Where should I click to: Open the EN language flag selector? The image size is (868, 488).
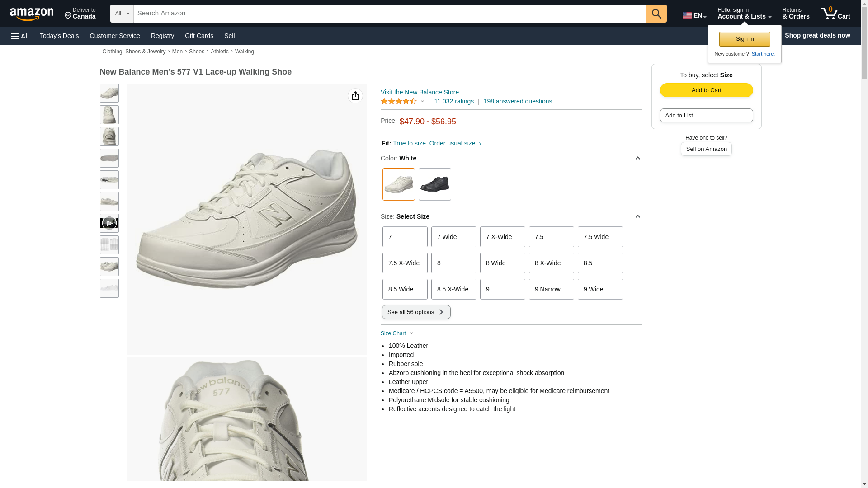click(694, 15)
